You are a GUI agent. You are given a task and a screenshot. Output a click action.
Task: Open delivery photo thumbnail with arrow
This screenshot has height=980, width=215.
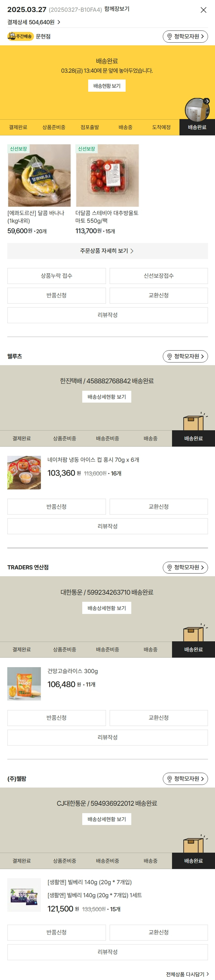(197, 109)
